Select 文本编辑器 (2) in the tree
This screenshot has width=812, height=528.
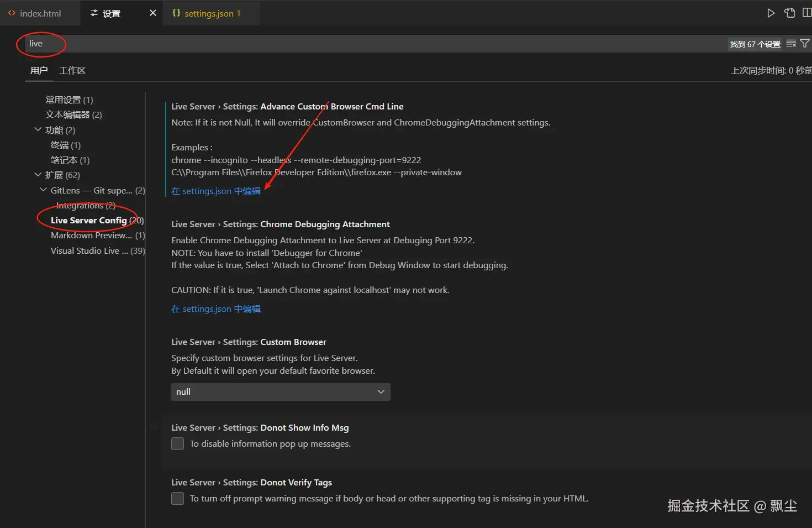[x=73, y=115]
